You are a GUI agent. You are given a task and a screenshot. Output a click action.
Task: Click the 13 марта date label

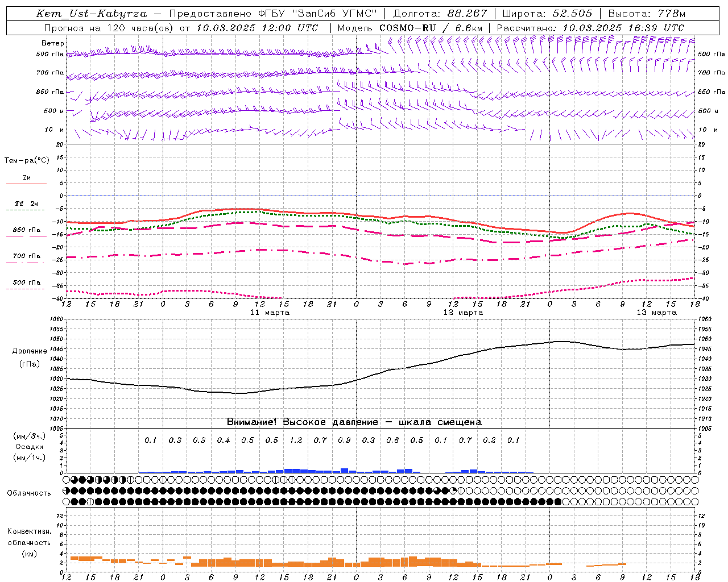pos(656,313)
